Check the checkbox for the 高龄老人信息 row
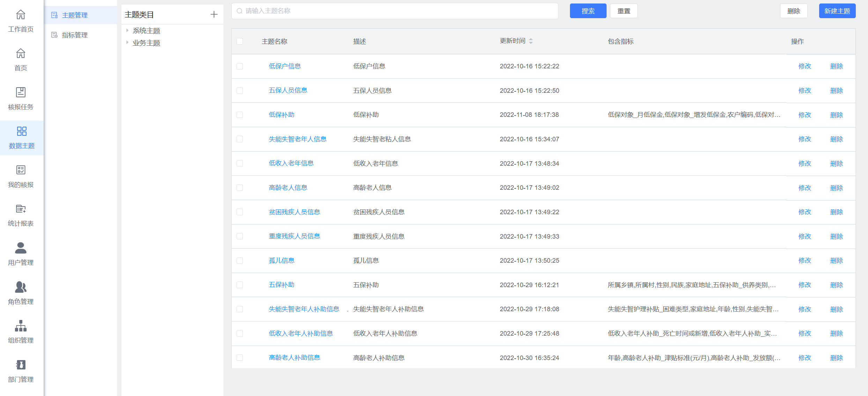This screenshot has height=396, width=868. pyautogui.click(x=240, y=187)
